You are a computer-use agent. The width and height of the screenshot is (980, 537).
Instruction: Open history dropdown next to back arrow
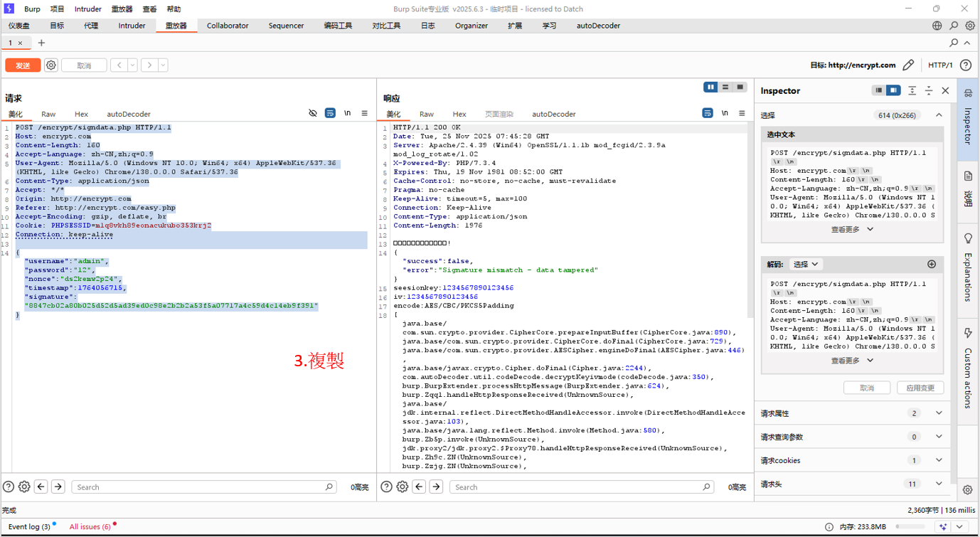pos(132,65)
